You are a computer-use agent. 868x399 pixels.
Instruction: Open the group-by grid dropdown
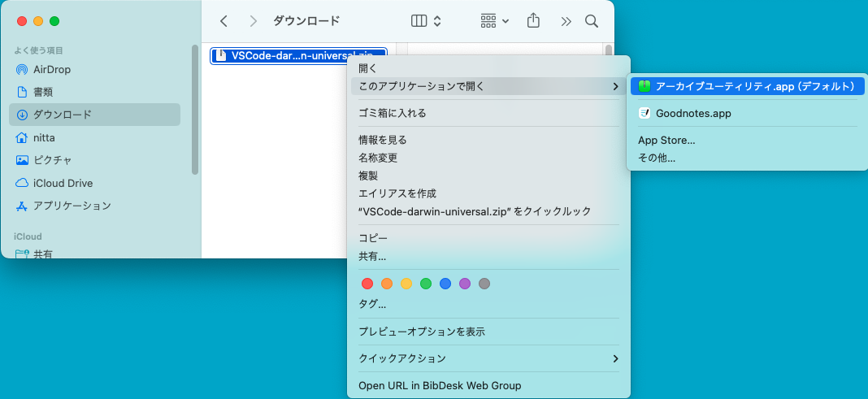click(494, 20)
